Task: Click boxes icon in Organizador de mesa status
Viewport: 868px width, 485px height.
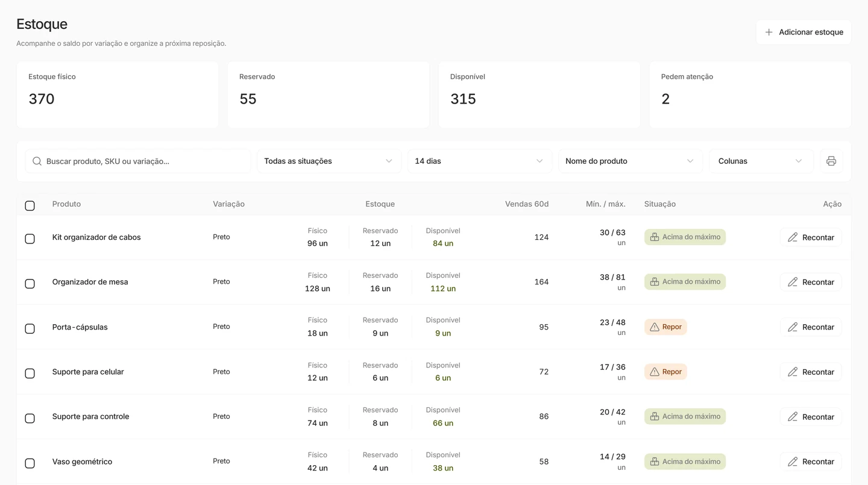Action: 654,281
